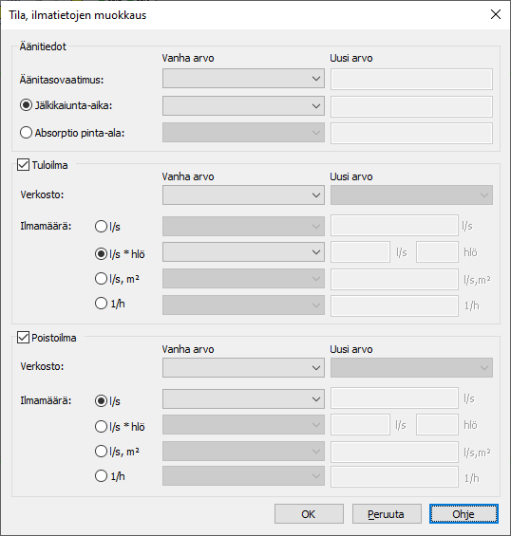Expand the Jälkikaiunta-aika Vanha arvo dropdown
This screenshot has height=536, width=511.
pos(243,106)
